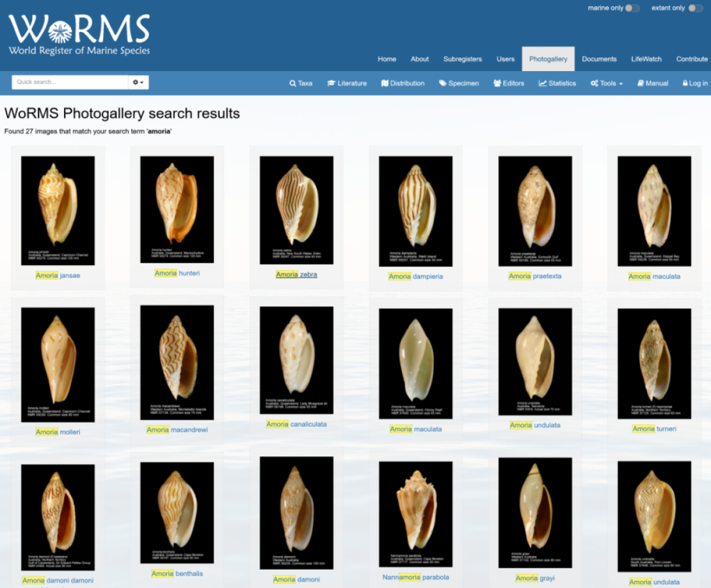This screenshot has height=588, width=711.
Task: Click the Specimen tag icon
Action: tap(443, 84)
